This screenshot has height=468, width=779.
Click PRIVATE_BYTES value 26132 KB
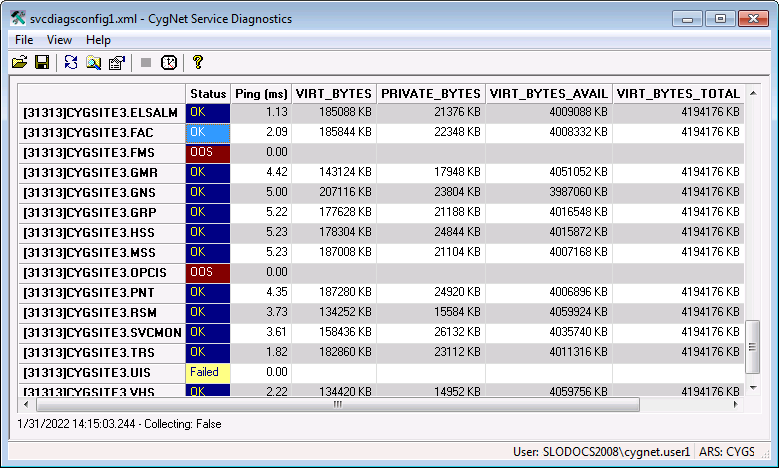(x=458, y=332)
